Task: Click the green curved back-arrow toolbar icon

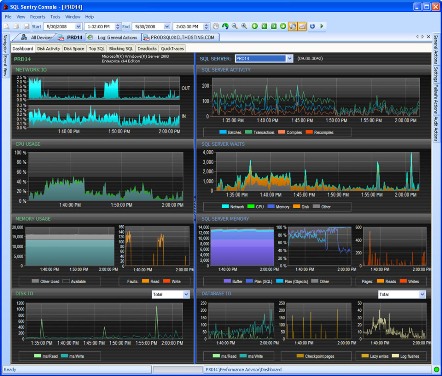Action: pos(225,26)
